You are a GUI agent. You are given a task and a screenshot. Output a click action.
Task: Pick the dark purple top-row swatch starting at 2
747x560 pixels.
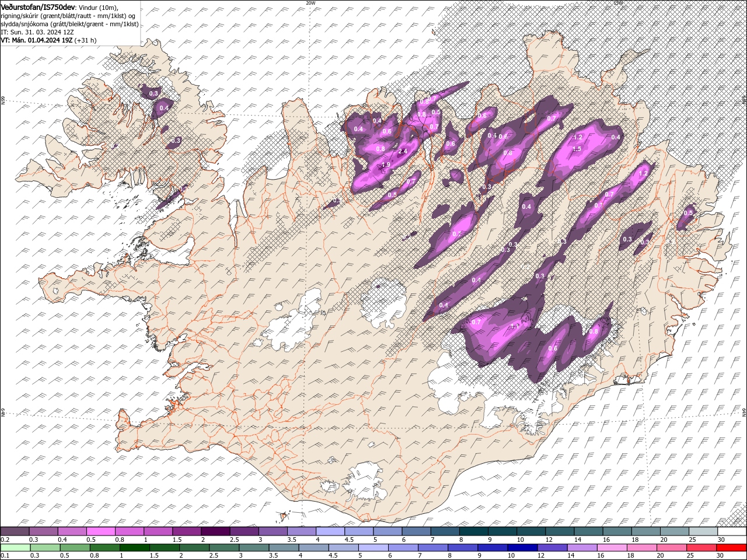(215, 531)
